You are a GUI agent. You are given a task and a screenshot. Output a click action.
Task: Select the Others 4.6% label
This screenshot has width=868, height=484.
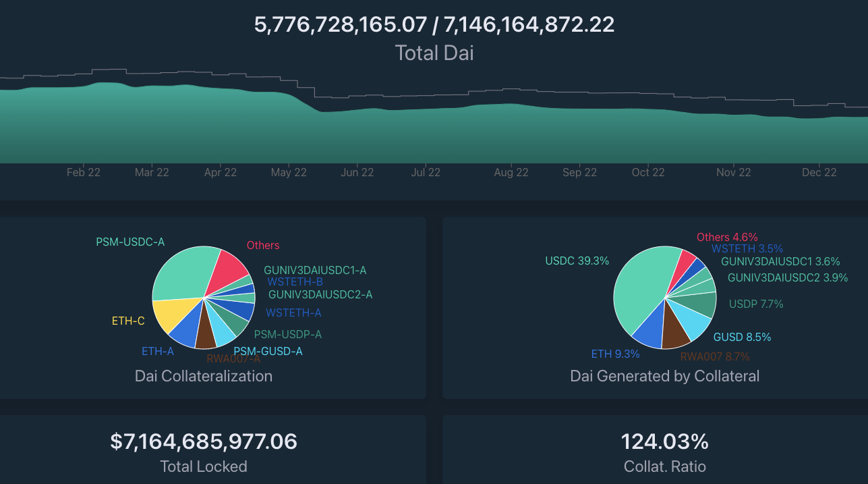(727, 237)
